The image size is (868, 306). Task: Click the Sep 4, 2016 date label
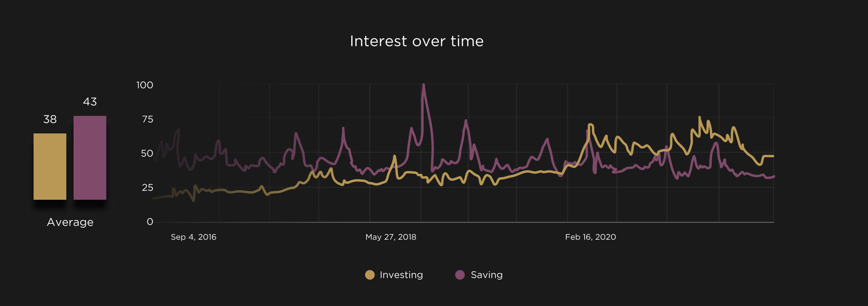pos(193,237)
